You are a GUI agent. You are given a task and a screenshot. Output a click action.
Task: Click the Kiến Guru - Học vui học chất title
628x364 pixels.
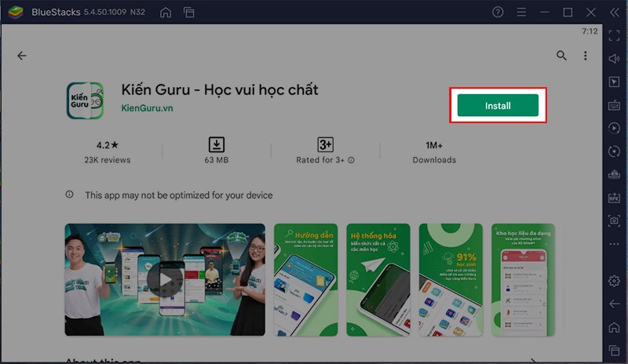(220, 89)
